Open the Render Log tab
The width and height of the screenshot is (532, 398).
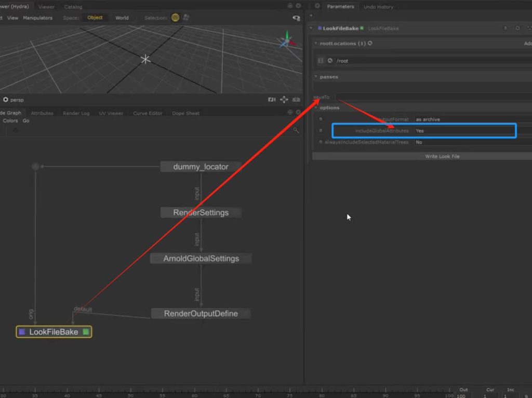pyautogui.click(x=76, y=113)
